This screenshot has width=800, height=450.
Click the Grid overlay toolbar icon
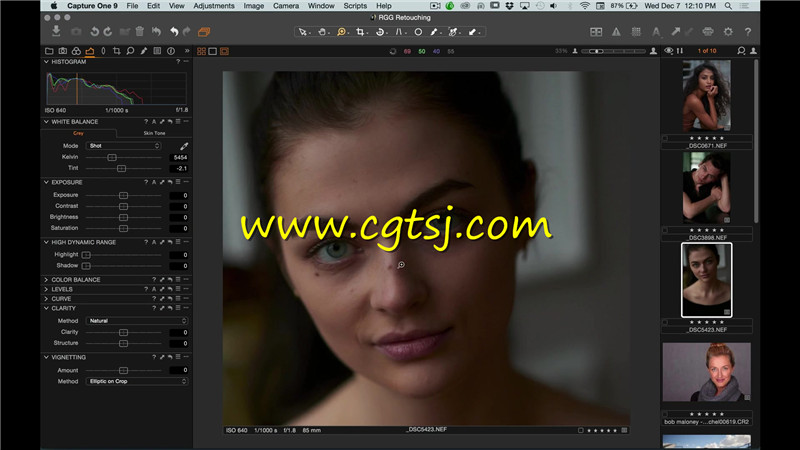pyautogui.click(x=636, y=32)
